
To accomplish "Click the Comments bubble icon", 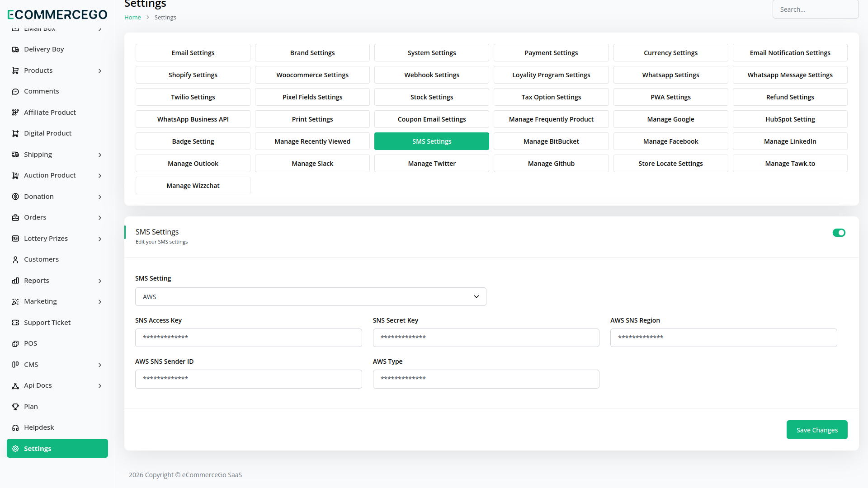I will (15, 91).
